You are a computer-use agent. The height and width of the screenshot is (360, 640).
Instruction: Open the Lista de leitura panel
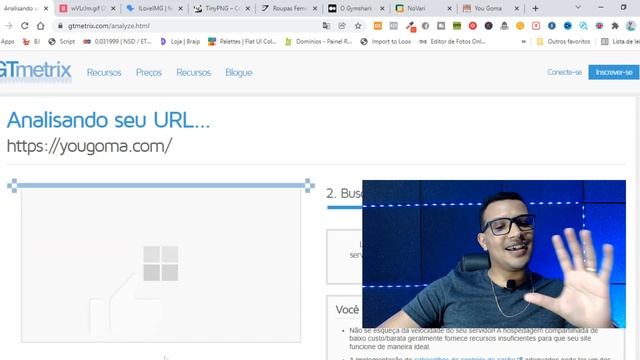click(620, 41)
